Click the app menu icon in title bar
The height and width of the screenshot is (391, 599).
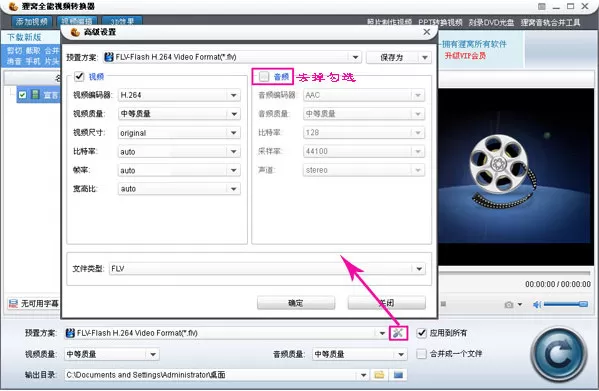click(541, 6)
